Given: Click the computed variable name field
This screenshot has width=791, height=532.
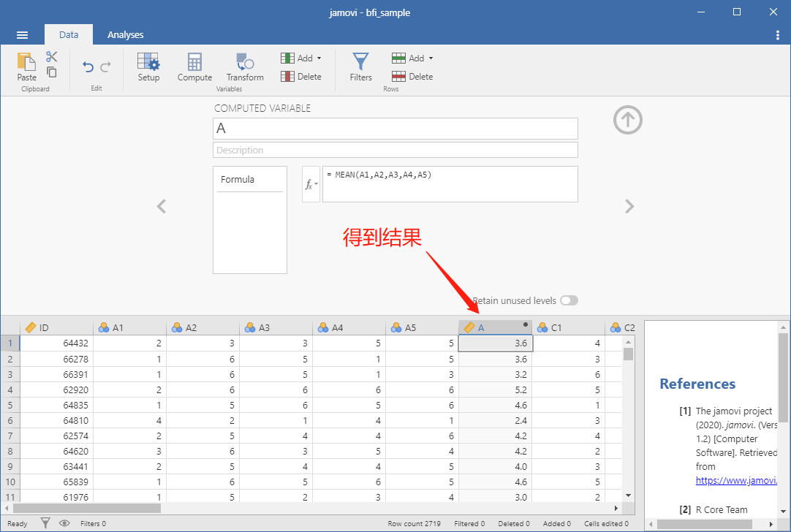Looking at the screenshot, I should (x=395, y=129).
